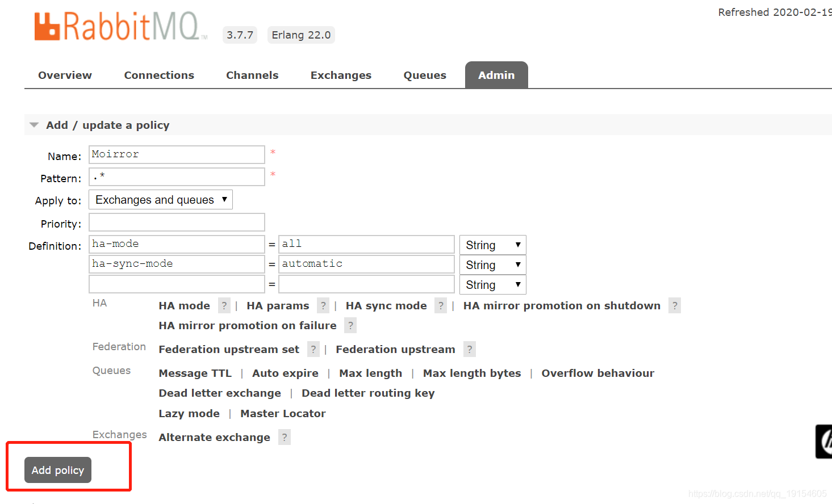This screenshot has width=832, height=504.
Task: Insert the HA mode definition key
Action: coord(184,306)
